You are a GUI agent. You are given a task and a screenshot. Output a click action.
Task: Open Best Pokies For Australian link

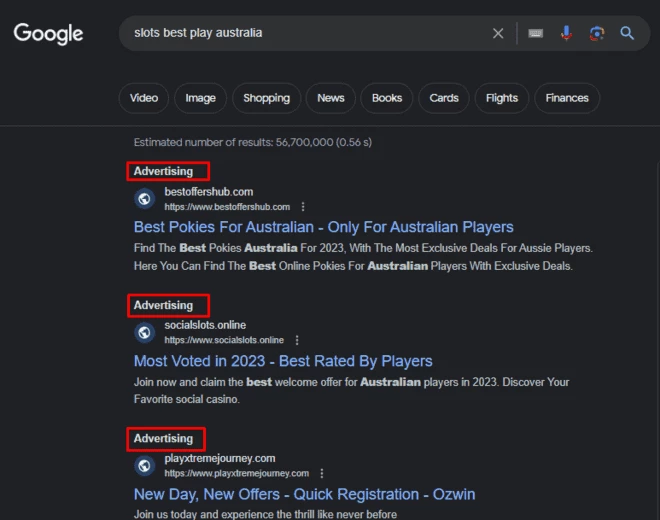(x=323, y=227)
